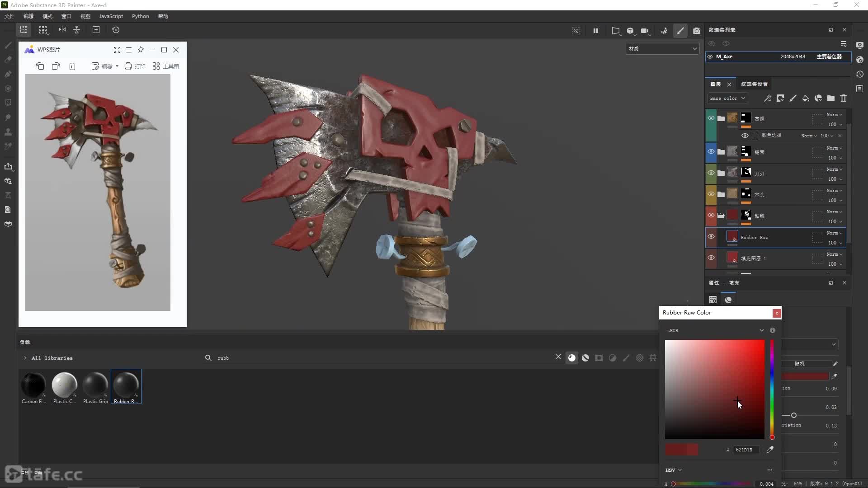
Task: Toggle visibility of Rubber Raw layer
Action: [711, 236]
